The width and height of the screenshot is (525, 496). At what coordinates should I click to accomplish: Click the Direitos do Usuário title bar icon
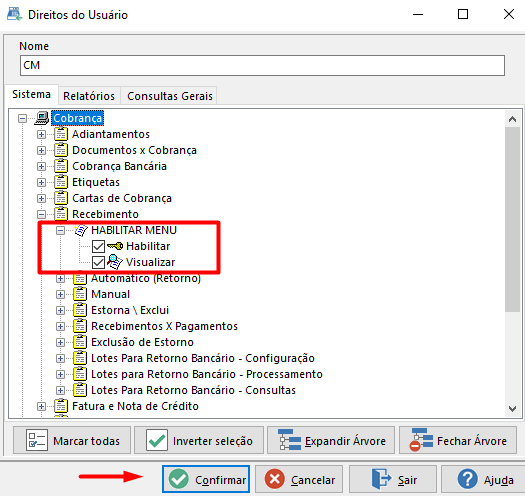[x=14, y=14]
